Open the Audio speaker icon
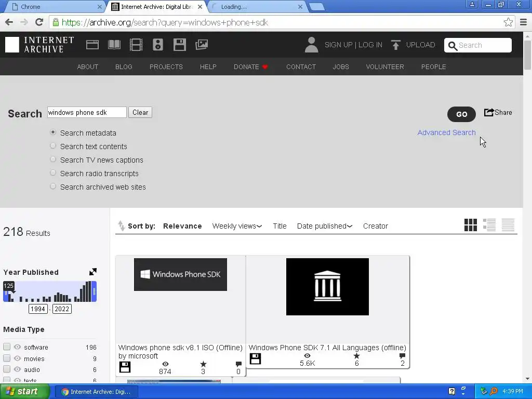This screenshot has height=399, width=532. pyautogui.click(x=158, y=45)
